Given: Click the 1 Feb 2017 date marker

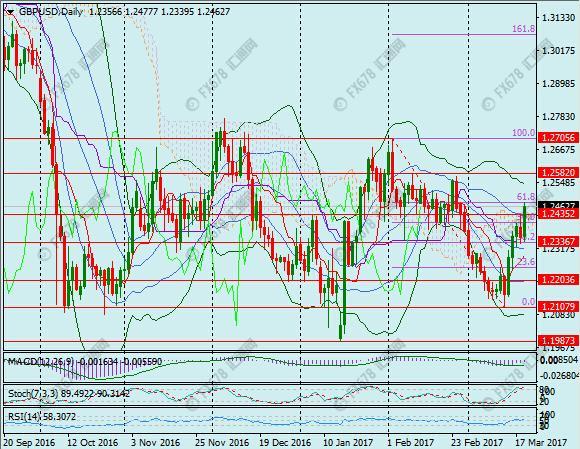Looking at the screenshot, I should [411, 442].
